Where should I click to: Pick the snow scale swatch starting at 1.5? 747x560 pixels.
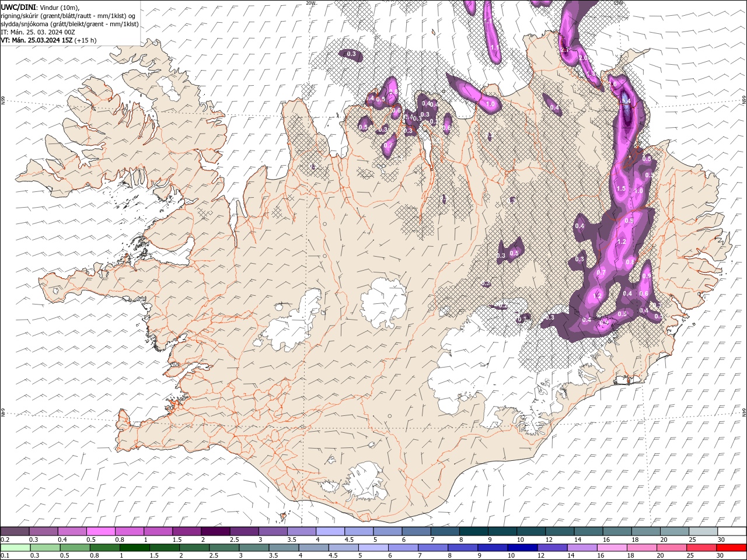(x=187, y=531)
